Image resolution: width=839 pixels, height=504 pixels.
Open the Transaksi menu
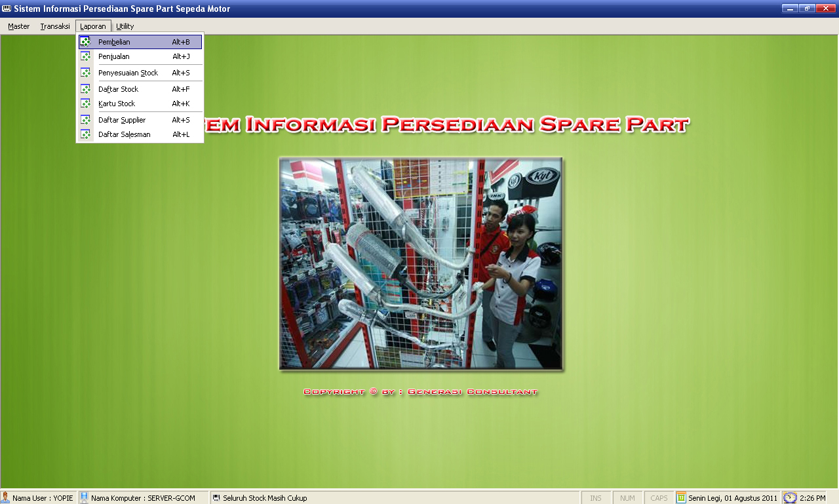pyautogui.click(x=55, y=26)
